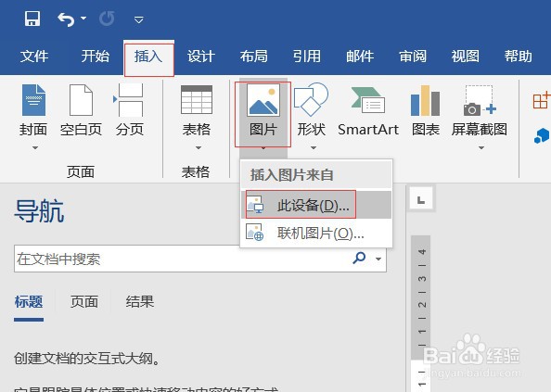Screen dimensions: 551x392
Task: Open the 布局 ribbon tab
Action: (x=254, y=57)
